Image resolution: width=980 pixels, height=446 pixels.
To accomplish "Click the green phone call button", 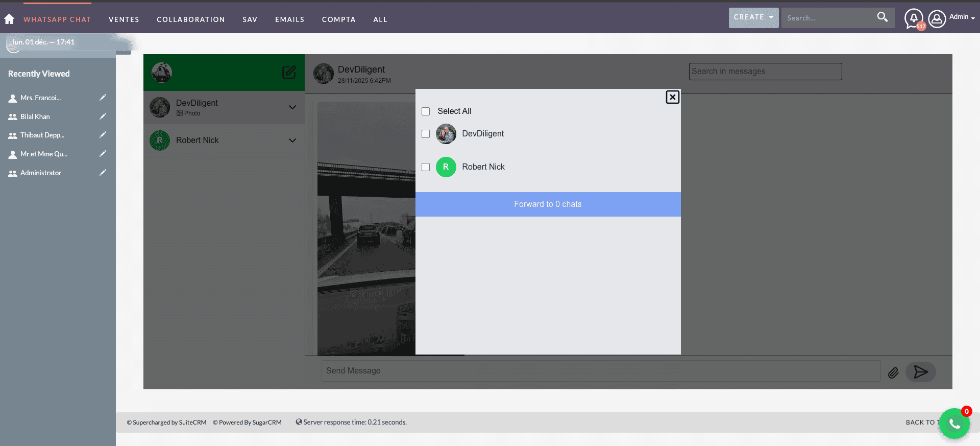I will point(953,424).
